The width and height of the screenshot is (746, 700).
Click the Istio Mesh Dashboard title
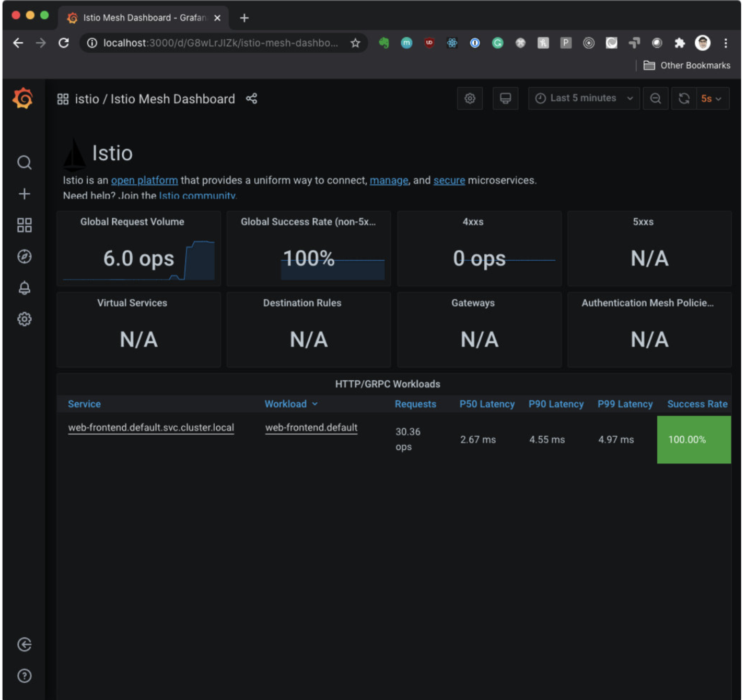click(x=172, y=99)
